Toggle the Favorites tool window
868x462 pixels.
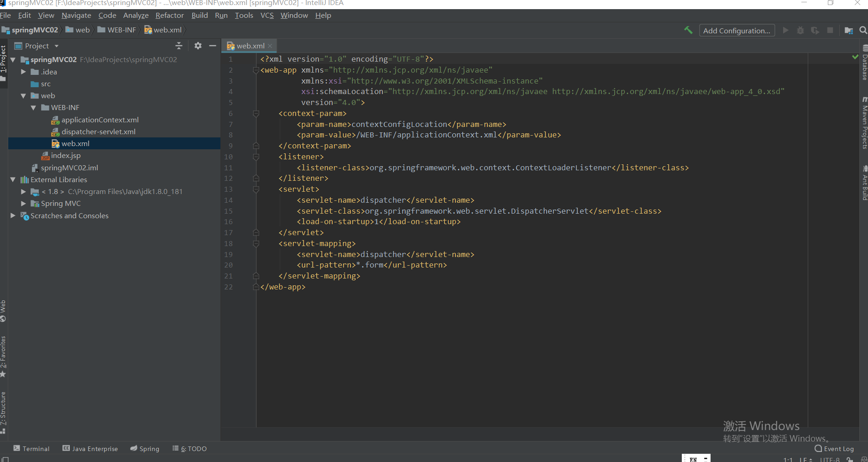coord(4,356)
